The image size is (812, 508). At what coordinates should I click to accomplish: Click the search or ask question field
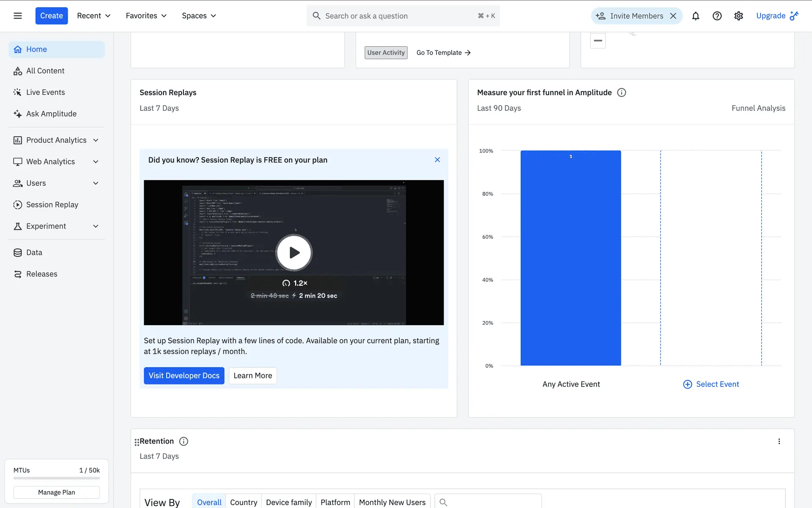coord(398,16)
